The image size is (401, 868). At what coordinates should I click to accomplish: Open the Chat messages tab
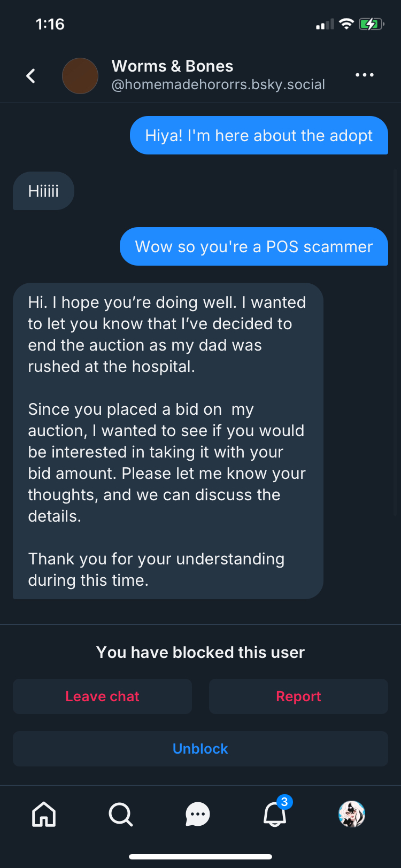[x=198, y=815]
